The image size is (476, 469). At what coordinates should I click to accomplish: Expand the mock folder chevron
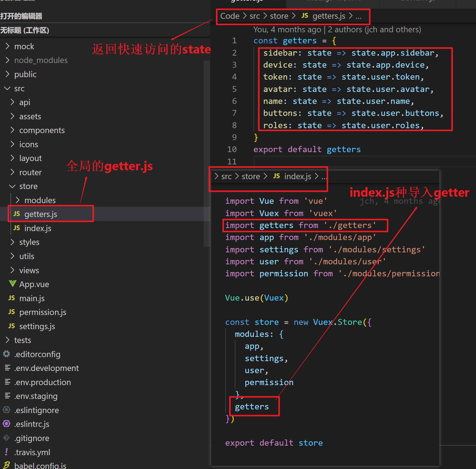[7, 46]
